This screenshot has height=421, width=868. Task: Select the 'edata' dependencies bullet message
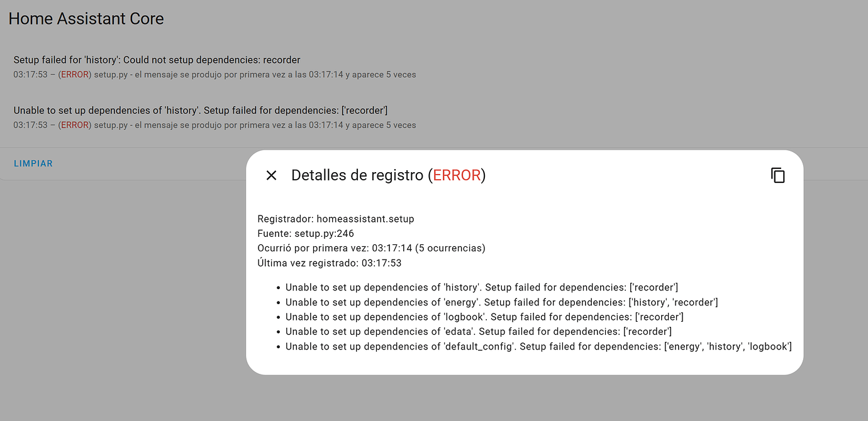click(x=479, y=331)
